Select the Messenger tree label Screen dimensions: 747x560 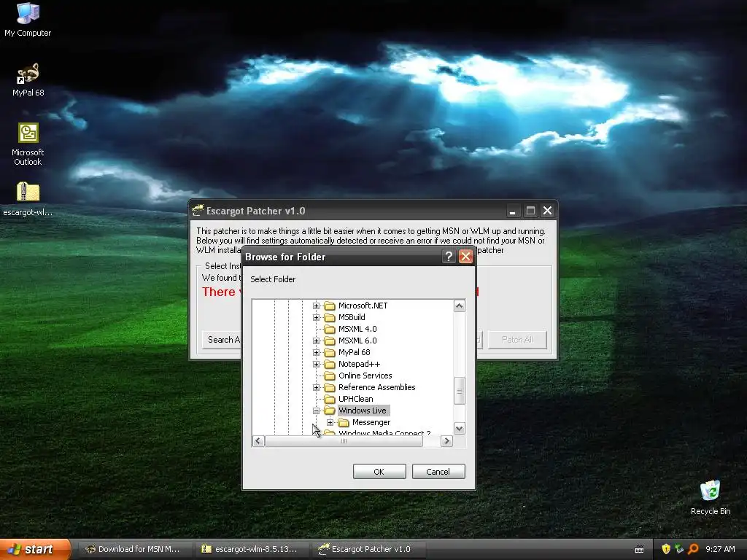(x=371, y=422)
